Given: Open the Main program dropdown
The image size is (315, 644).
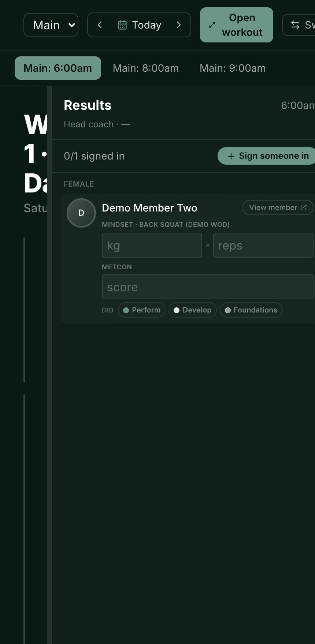Looking at the screenshot, I should coord(51,25).
